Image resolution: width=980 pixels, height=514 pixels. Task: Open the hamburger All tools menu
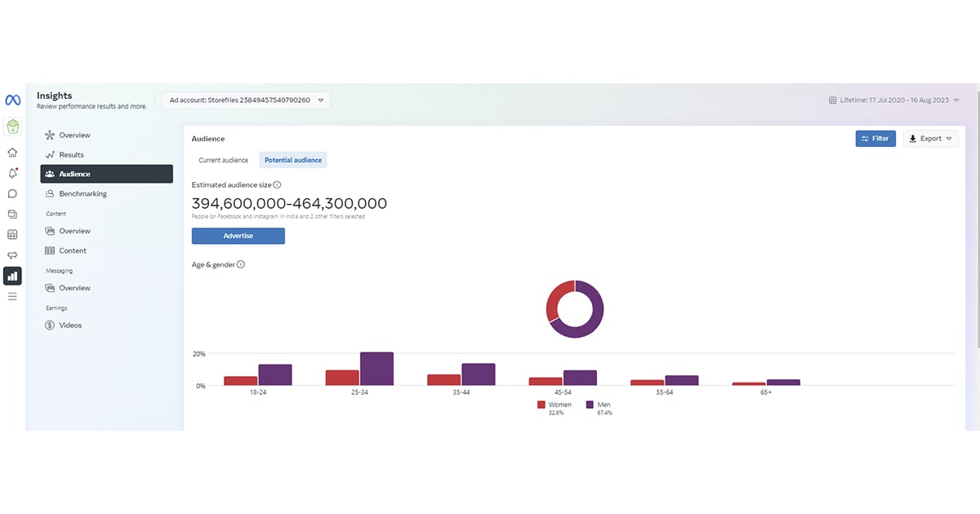tap(12, 296)
